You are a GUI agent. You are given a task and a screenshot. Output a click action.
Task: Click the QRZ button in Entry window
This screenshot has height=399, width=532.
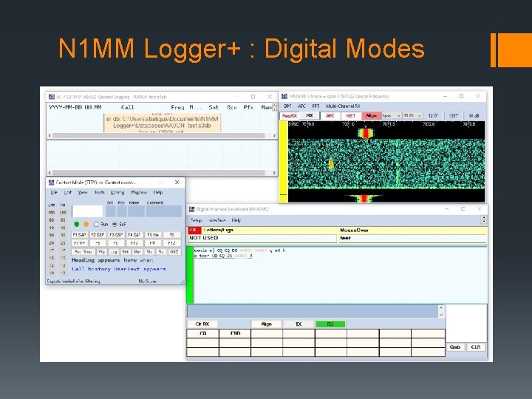pos(174,252)
